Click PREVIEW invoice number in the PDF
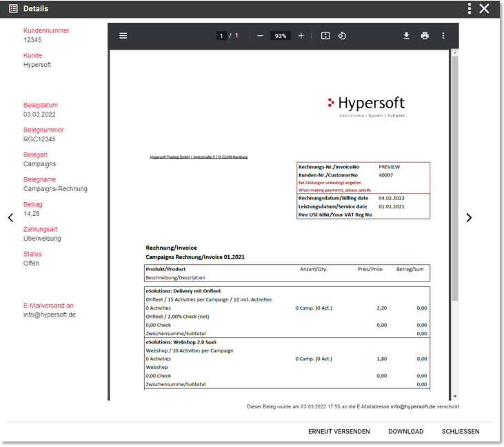Image resolution: width=504 pixels, height=447 pixels. coord(390,167)
